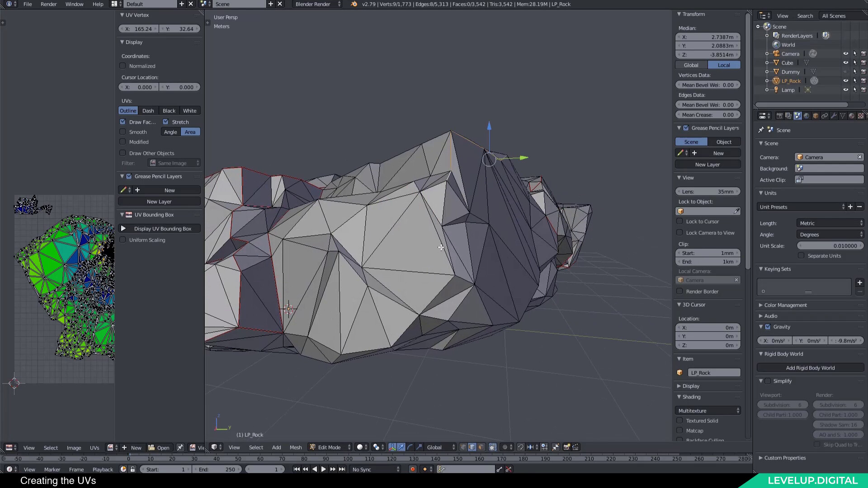
Task: Toggle the 3D manipulator widget icon
Action: pyautogui.click(x=392, y=447)
